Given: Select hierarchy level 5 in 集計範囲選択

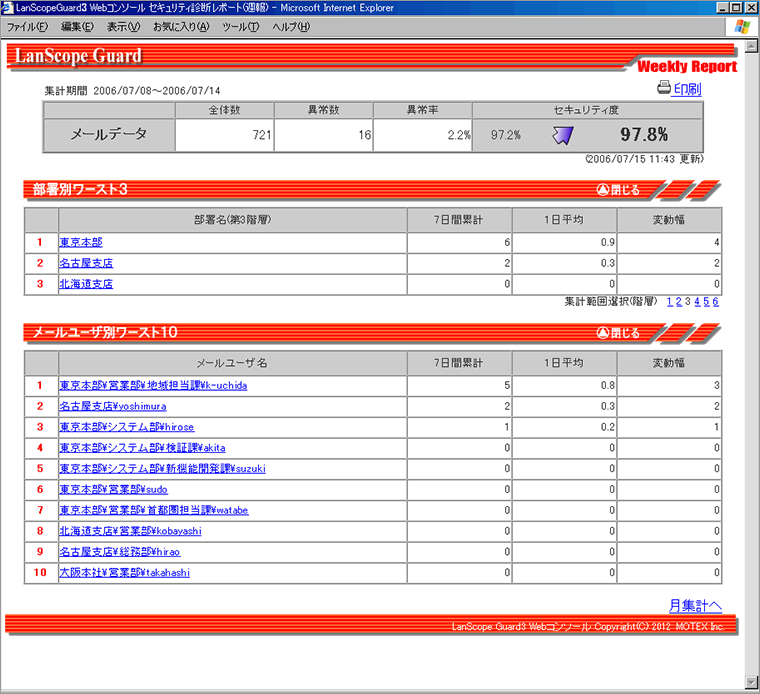Looking at the screenshot, I should coord(706,301).
